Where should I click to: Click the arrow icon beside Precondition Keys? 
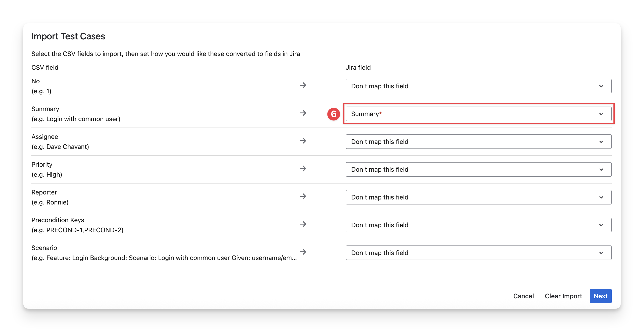point(303,224)
